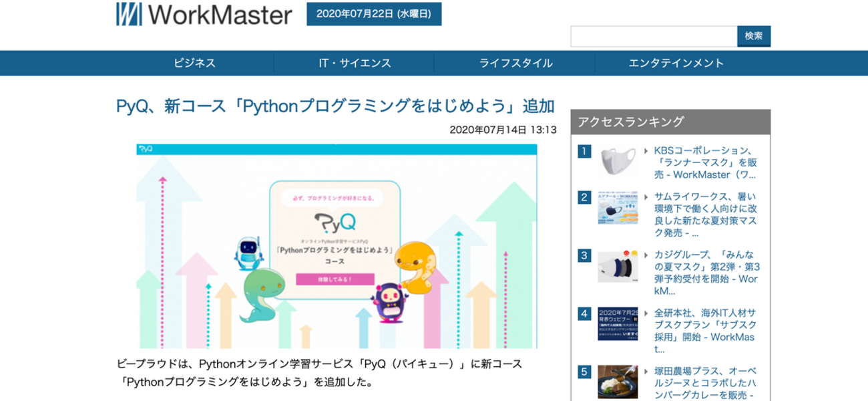The image size is (868, 401).
Task: Click the PyQ article headline
Action: pos(336,106)
